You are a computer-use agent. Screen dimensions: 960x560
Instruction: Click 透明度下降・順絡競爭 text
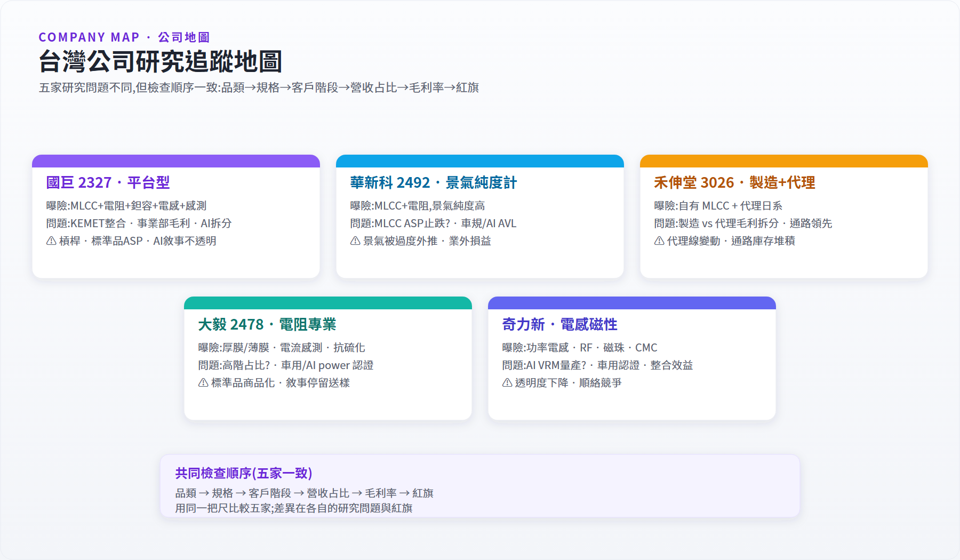tap(568, 383)
